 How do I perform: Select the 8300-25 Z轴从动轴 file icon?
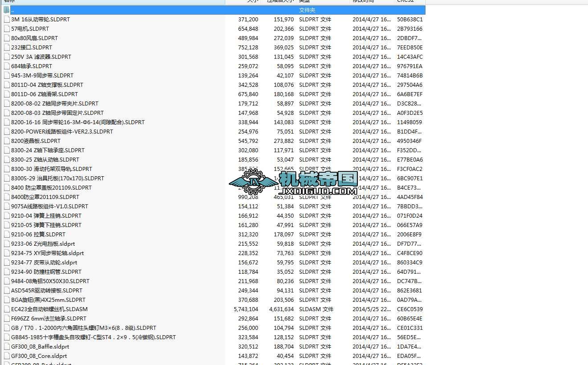(7, 159)
